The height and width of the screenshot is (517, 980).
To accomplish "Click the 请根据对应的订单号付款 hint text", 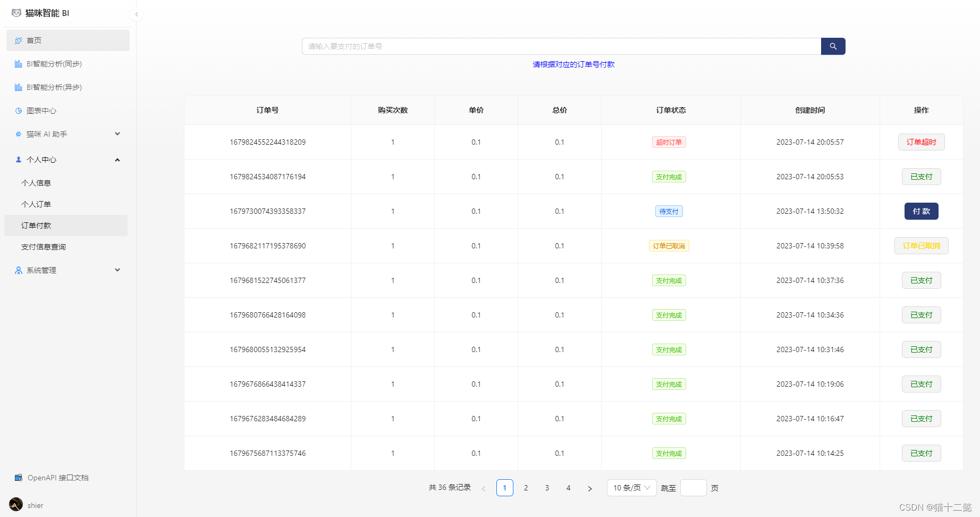I will [x=574, y=64].
